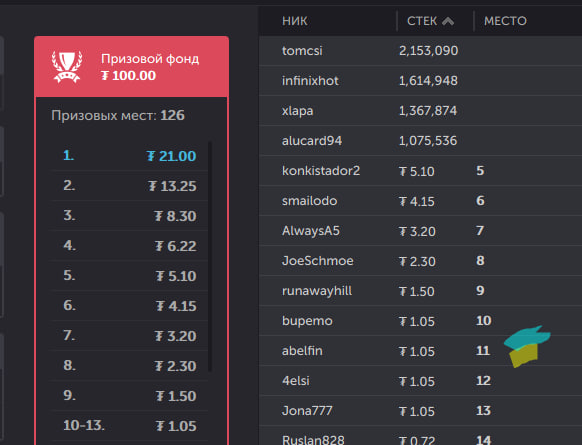Screen dimensions: 582x445
Task: Click the sort arrow beside СТЕК
Action: pos(448,21)
